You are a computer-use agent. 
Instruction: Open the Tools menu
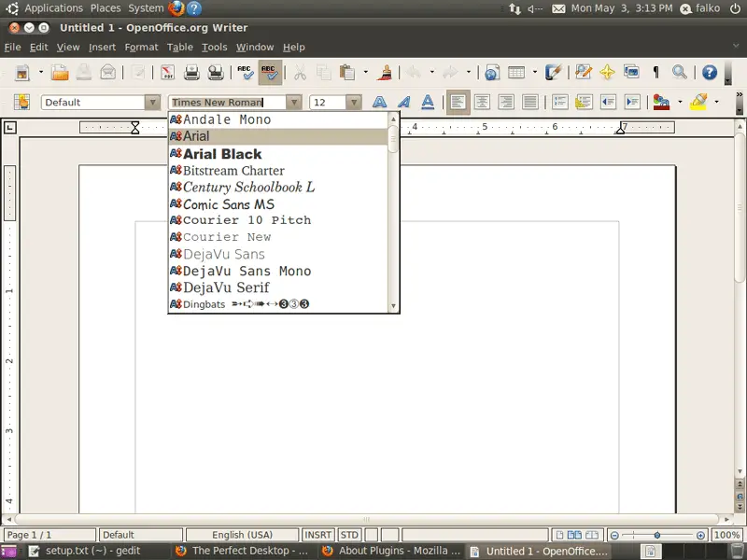pos(215,48)
